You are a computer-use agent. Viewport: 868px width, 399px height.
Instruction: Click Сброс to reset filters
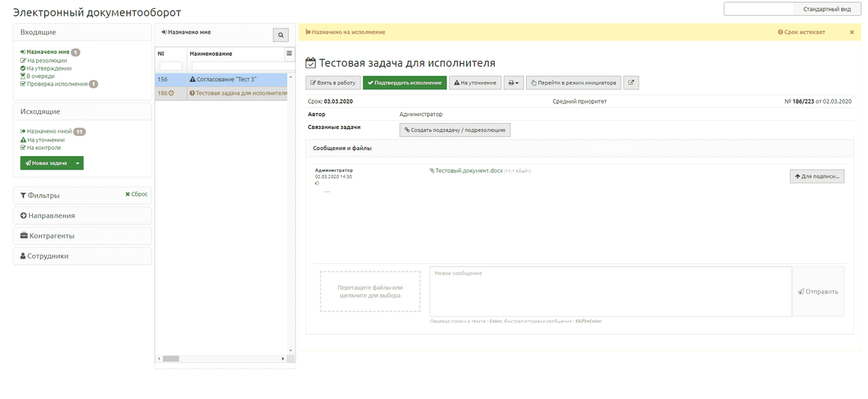tap(136, 194)
